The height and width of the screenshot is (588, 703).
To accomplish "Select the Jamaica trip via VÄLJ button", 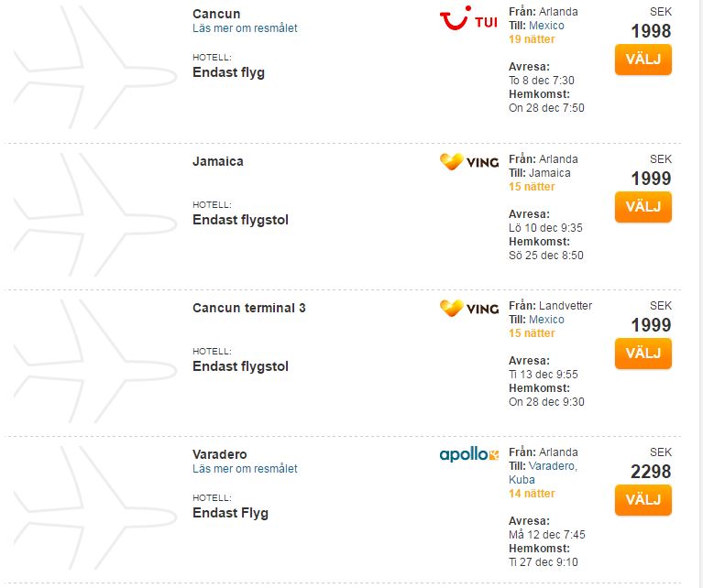I will click(x=643, y=207).
